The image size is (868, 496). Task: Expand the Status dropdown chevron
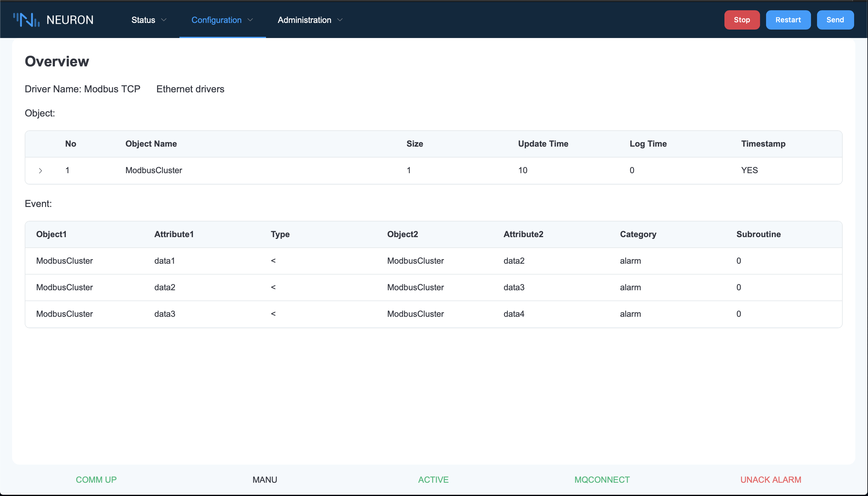[x=164, y=20]
